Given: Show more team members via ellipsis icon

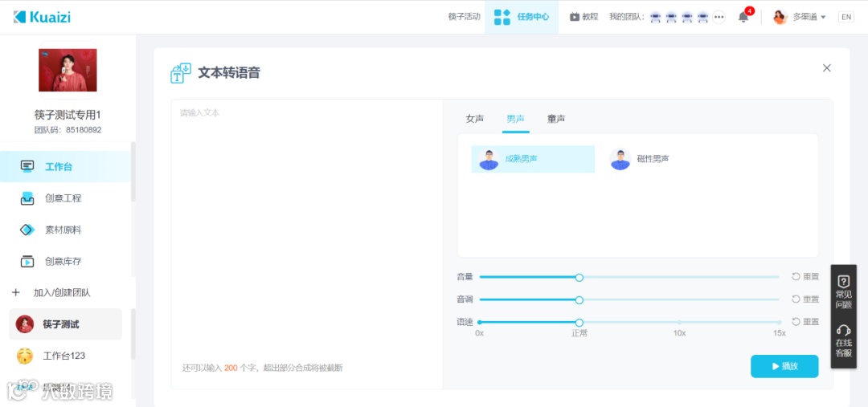Looking at the screenshot, I should tap(719, 17).
